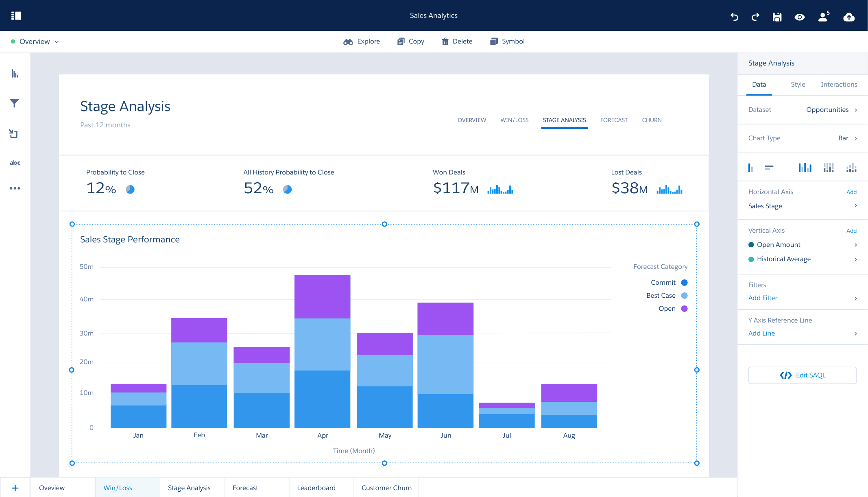Go to the FORECAST dashboard nav tab

614,120
